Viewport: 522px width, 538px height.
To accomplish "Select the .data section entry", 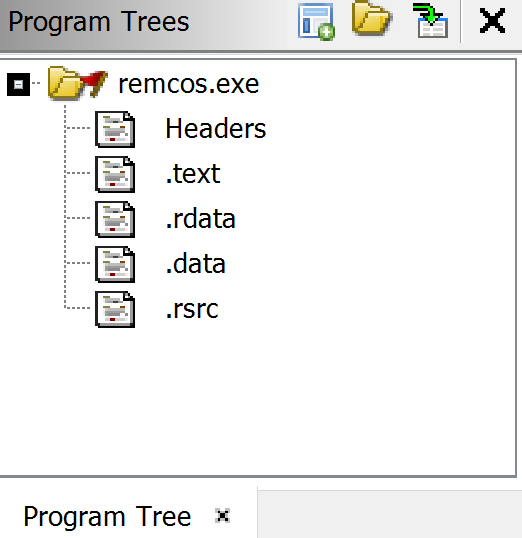I will coord(195,264).
